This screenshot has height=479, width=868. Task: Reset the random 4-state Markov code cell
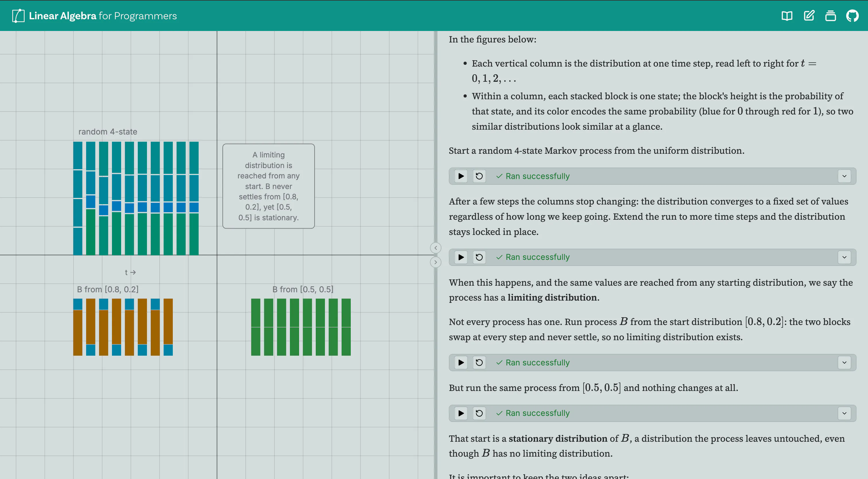479,176
